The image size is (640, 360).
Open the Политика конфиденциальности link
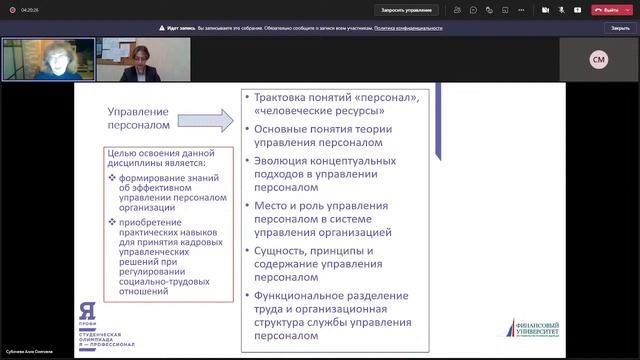[408, 28]
